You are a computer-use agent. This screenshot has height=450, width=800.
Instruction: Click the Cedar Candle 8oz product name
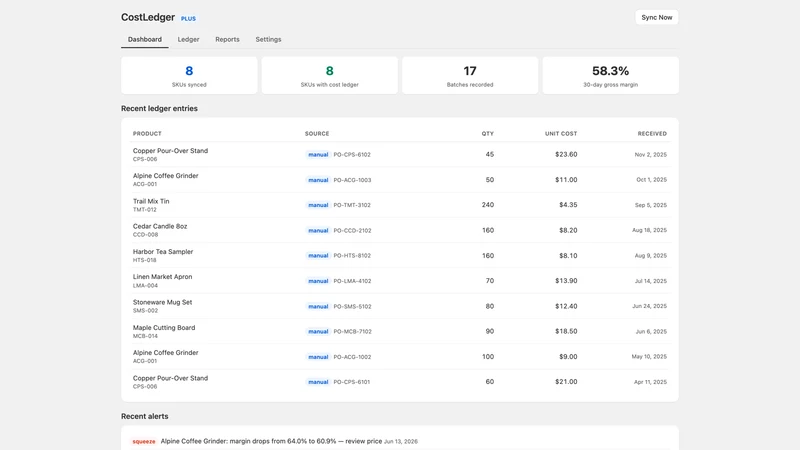tap(160, 227)
